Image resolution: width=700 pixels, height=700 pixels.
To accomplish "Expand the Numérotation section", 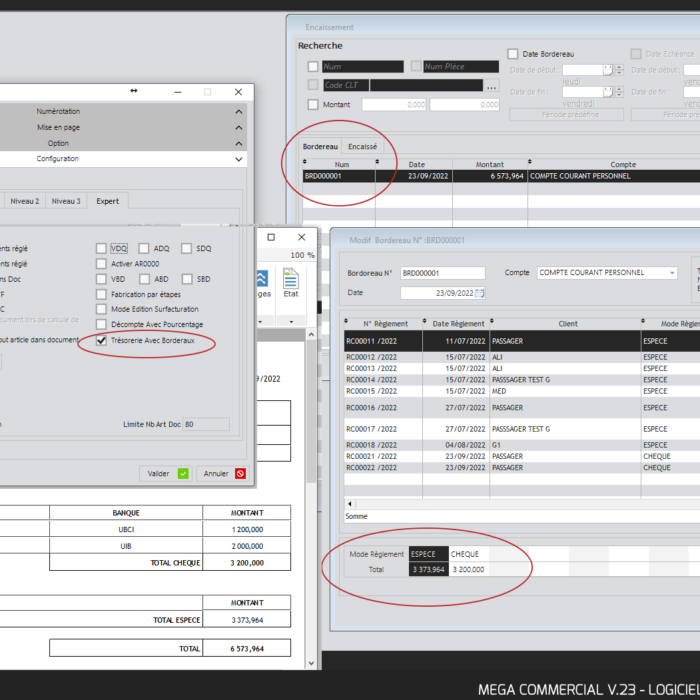I will tap(239, 112).
